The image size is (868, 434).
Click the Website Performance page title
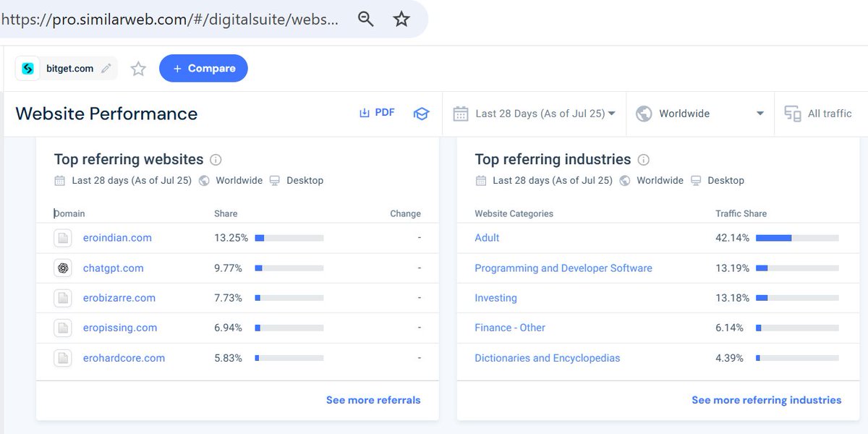106,114
